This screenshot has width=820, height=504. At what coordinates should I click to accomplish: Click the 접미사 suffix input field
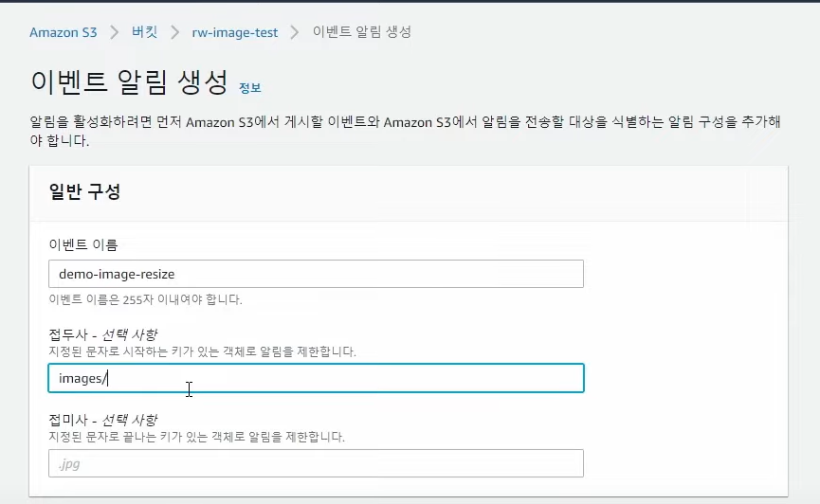coord(316,463)
